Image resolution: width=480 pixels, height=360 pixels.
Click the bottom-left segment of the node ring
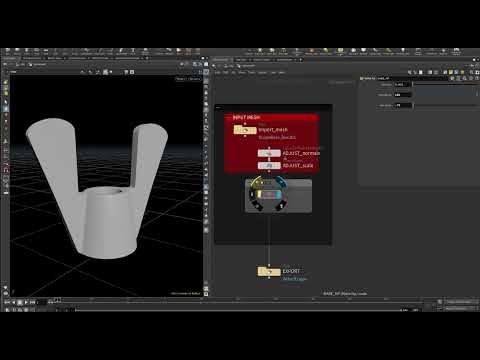(257, 206)
